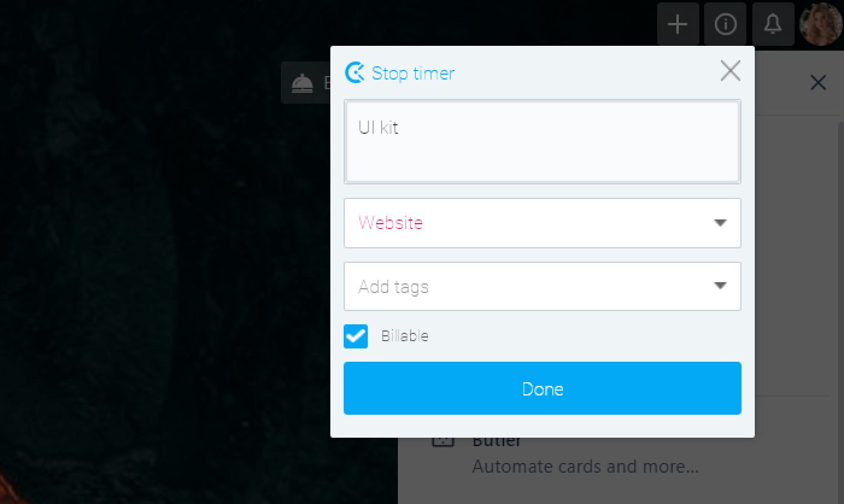Open the information icon in top bar
The width and height of the screenshot is (844, 504).
coord(725,24)
